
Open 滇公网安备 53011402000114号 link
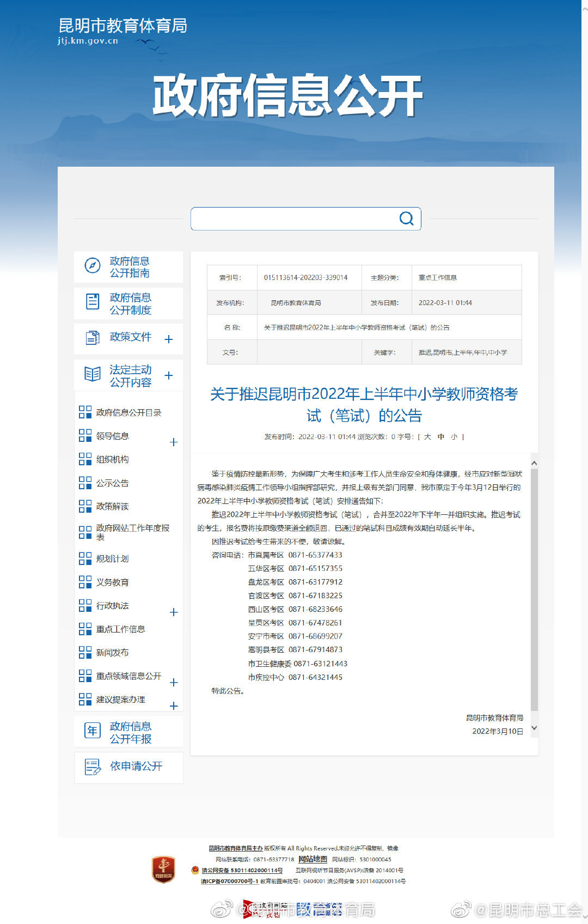click(x=242, y=871)
